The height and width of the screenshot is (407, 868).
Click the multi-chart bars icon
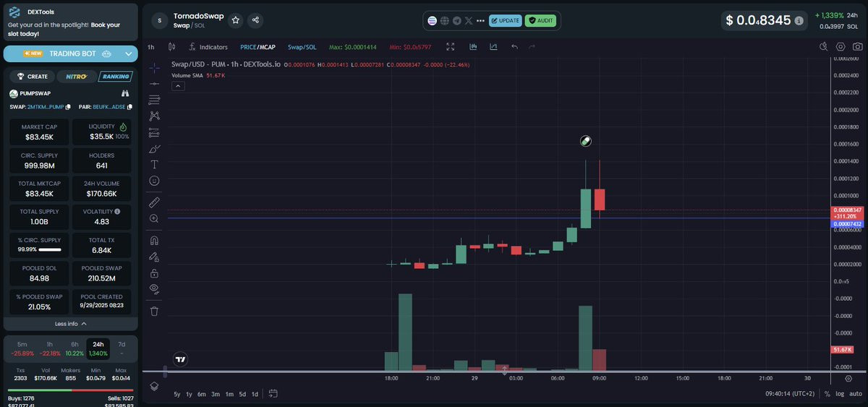(x=473, y=47)
